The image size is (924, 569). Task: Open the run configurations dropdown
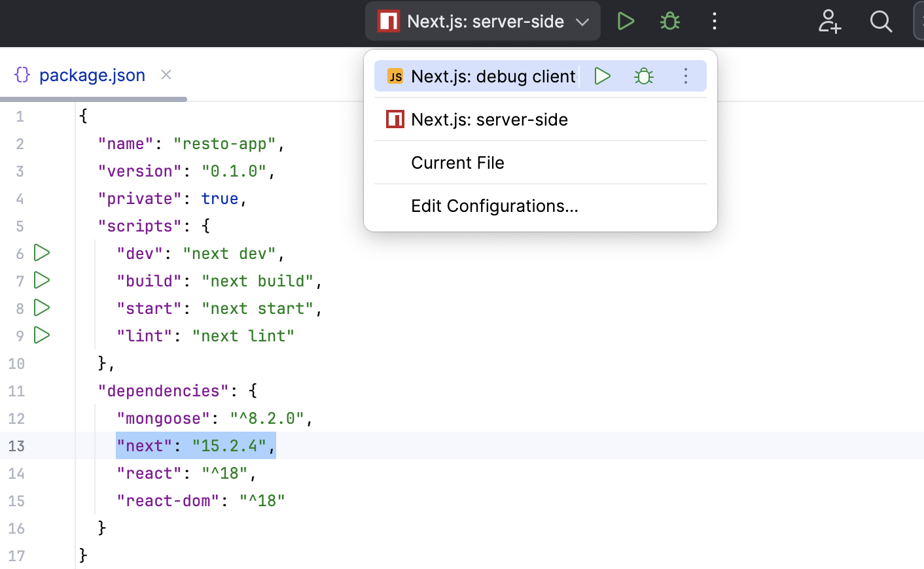tap(581, 21)
